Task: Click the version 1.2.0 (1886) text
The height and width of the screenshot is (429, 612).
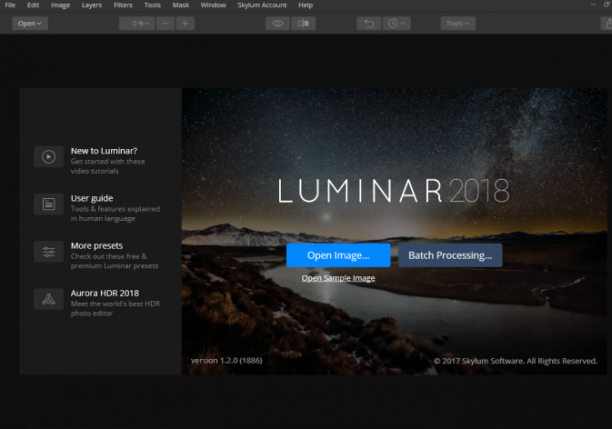Action: 226,360
